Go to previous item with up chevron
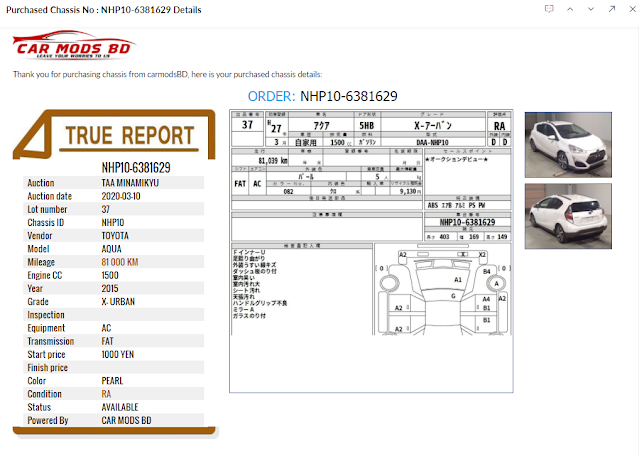639x456 pixels. 570,9
